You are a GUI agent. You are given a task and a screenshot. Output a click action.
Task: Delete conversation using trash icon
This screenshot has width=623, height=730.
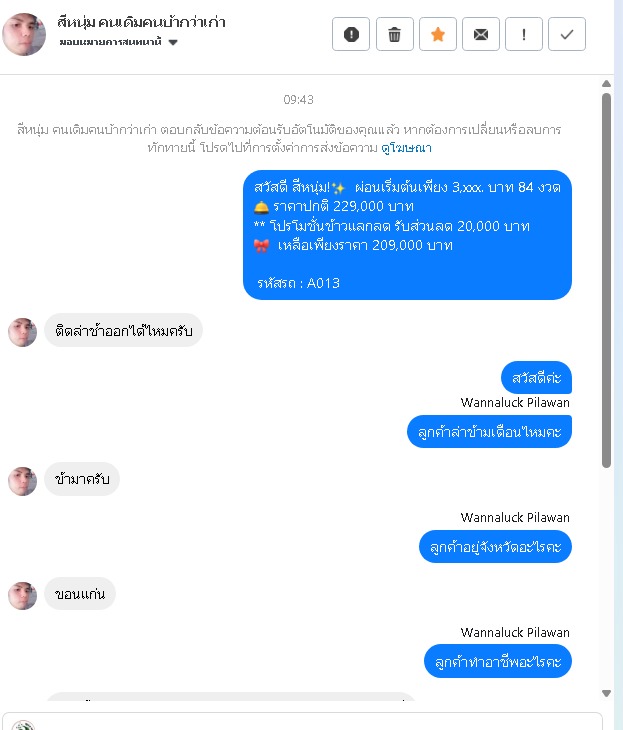(394, 34)
